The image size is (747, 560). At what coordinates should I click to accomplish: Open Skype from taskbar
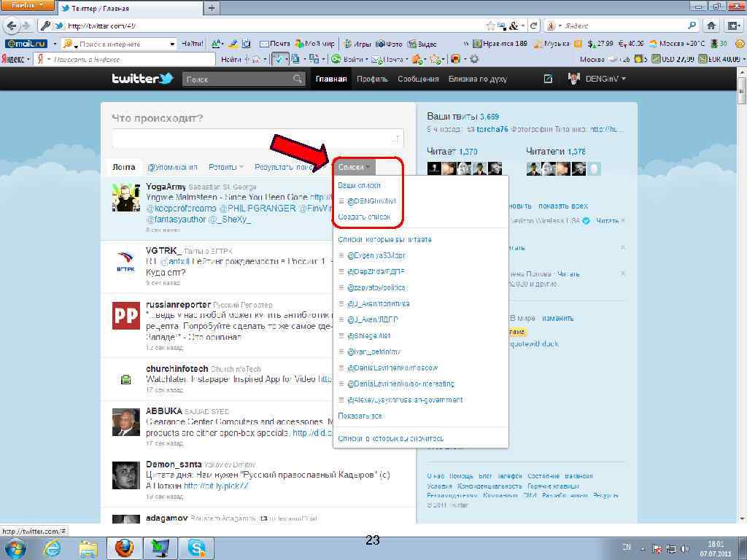[196, 548]
